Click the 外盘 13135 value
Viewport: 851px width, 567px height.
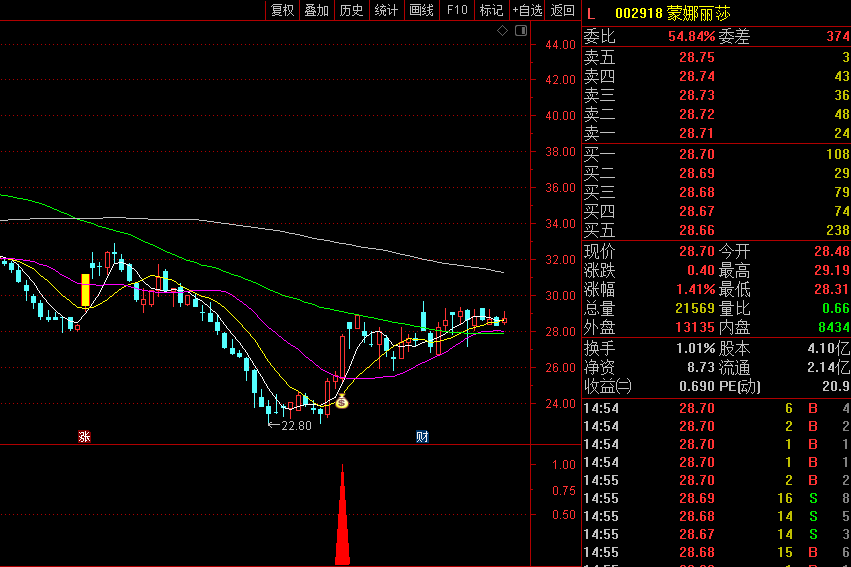point(695,328)
